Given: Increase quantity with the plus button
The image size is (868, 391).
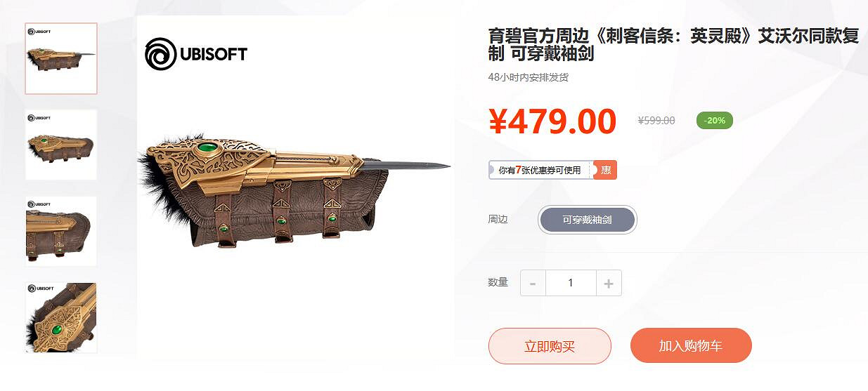Looking at the screenshot, I should pos(609,283).
